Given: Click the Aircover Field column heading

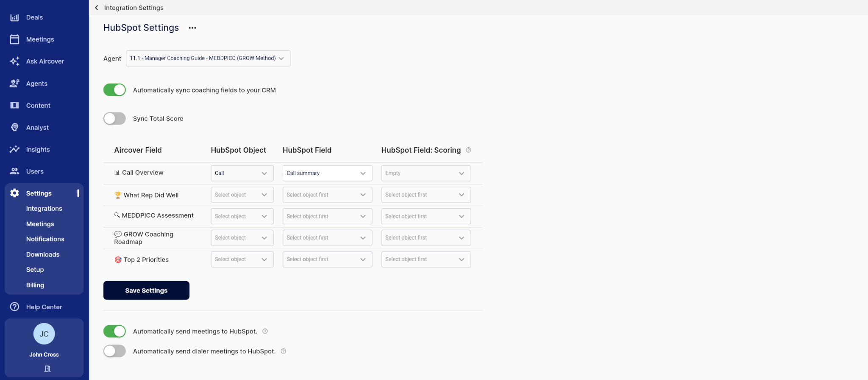Looking at the screenshot, I should (138, 150).
